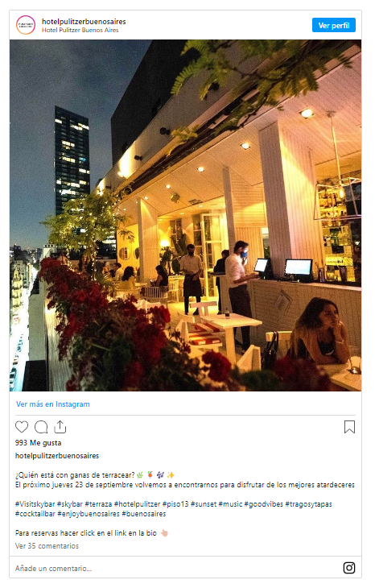Open hotelpulitzerbuenosaires username in header
Image resolution: width=375 pixels, height=588 pixels.
(x=84, y=22)
